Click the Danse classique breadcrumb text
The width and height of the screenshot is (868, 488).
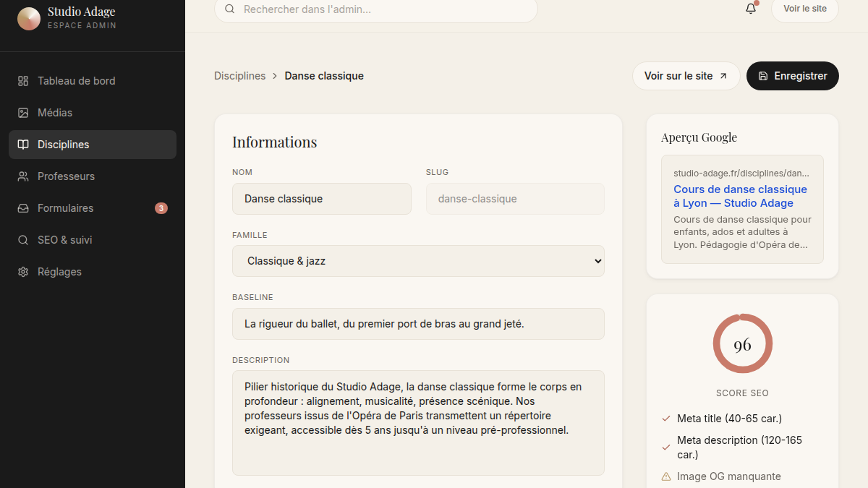tap(324, 76)
